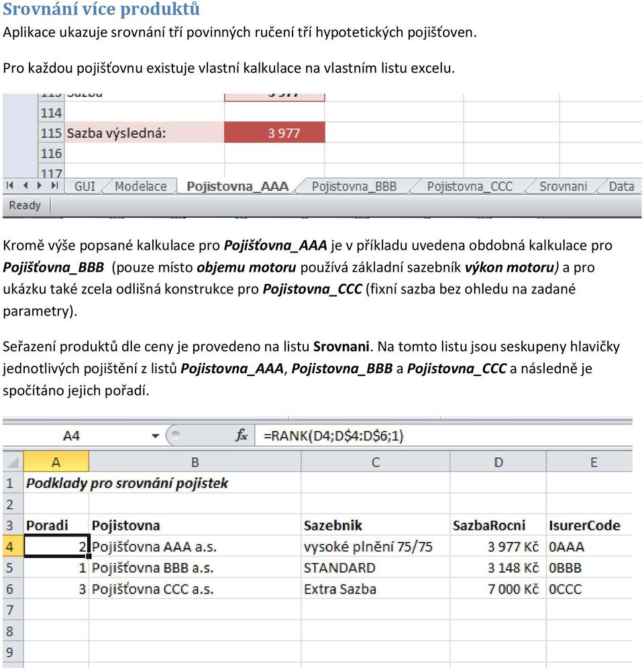Click the '0AAA' code cell

(x=590, y=546)
